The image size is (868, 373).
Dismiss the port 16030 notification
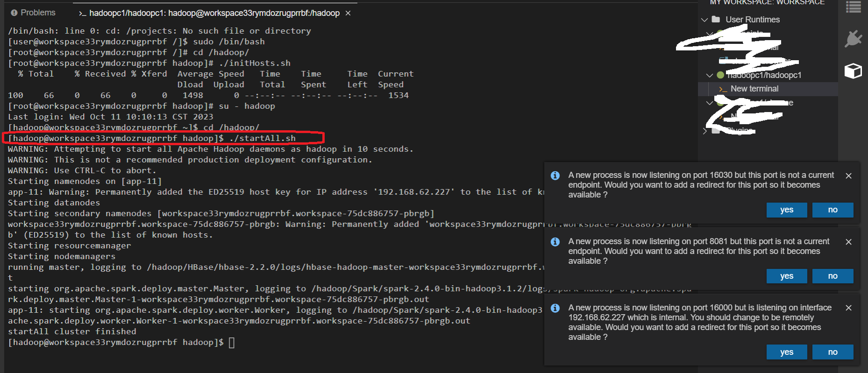(849, 176)
